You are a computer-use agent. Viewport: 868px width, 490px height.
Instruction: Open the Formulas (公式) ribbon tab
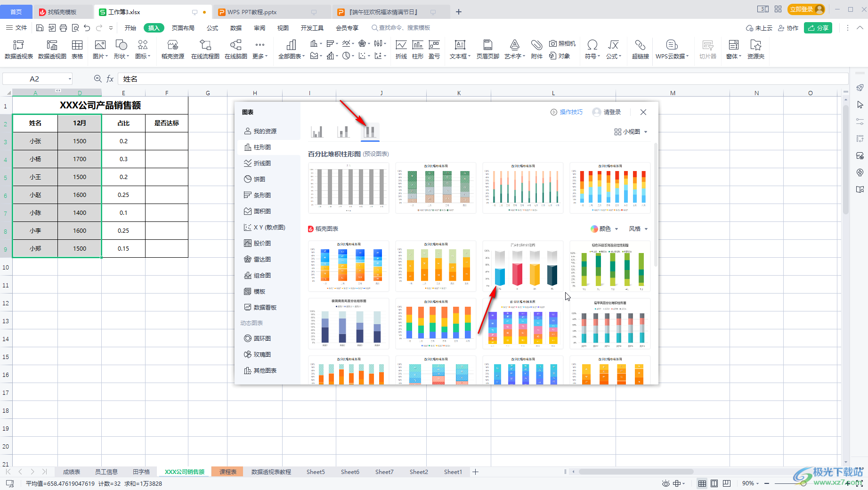212,28
